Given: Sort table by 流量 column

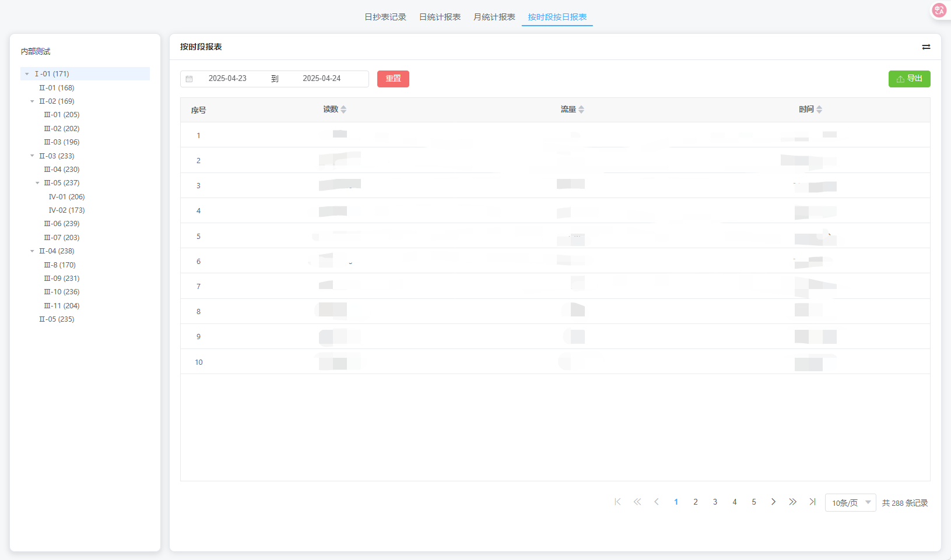Looking at the screenshot, I should tap(581, 110).
